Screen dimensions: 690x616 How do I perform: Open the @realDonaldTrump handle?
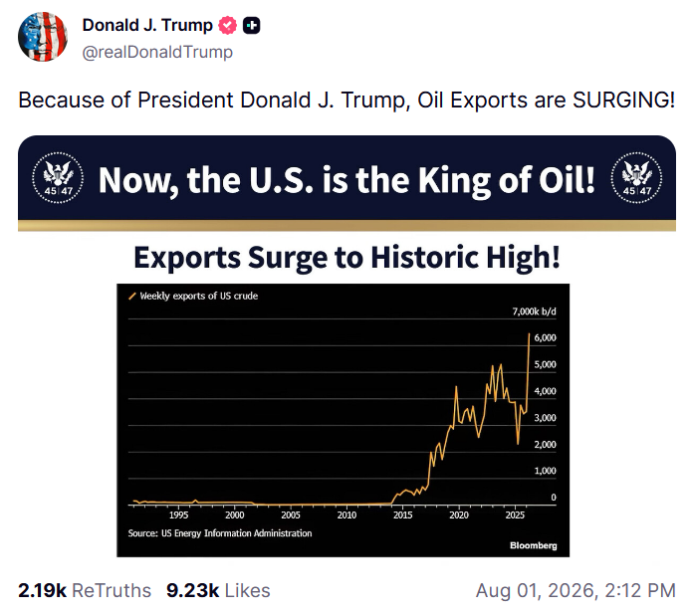[x=157, y=52]
